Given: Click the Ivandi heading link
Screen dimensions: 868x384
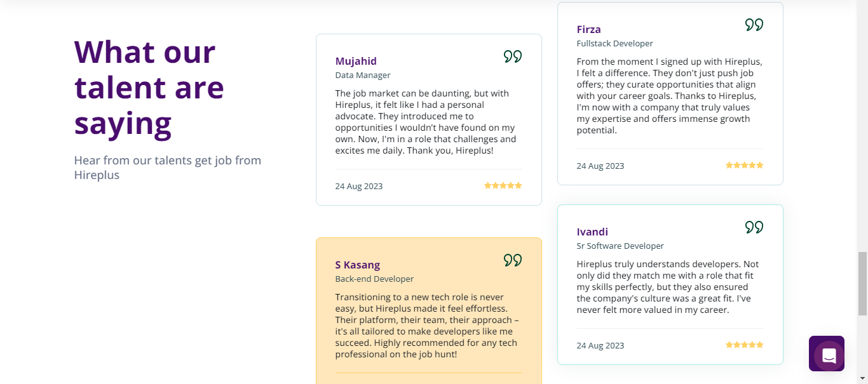Looking at the screenshot, I should 592,232.
